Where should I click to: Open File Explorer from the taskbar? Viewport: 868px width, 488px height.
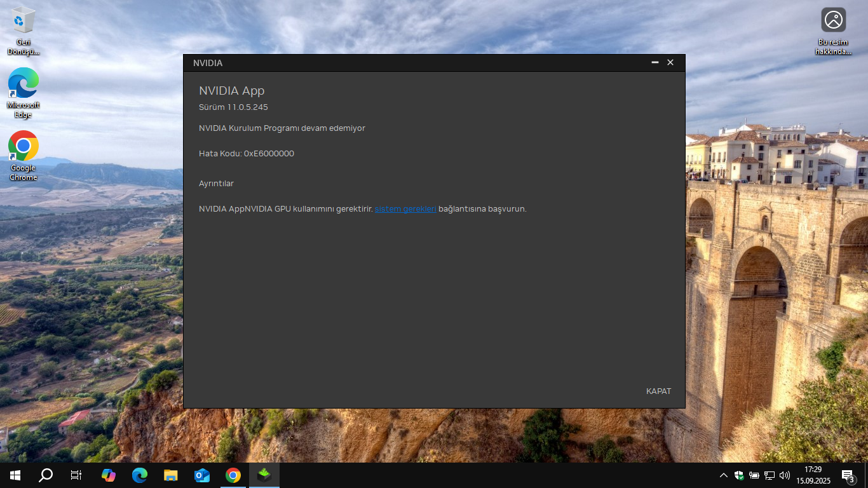170,475
